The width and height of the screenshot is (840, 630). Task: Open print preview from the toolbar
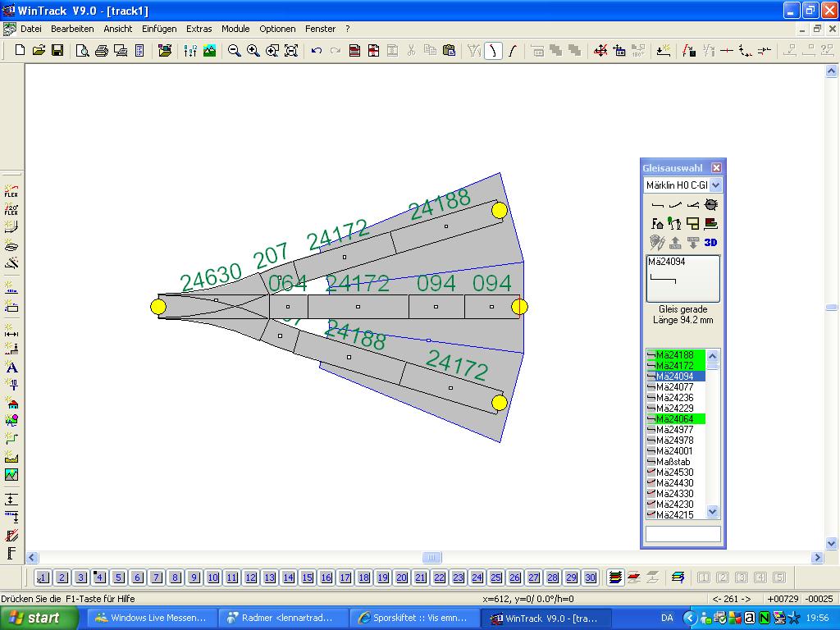(83, 51)
